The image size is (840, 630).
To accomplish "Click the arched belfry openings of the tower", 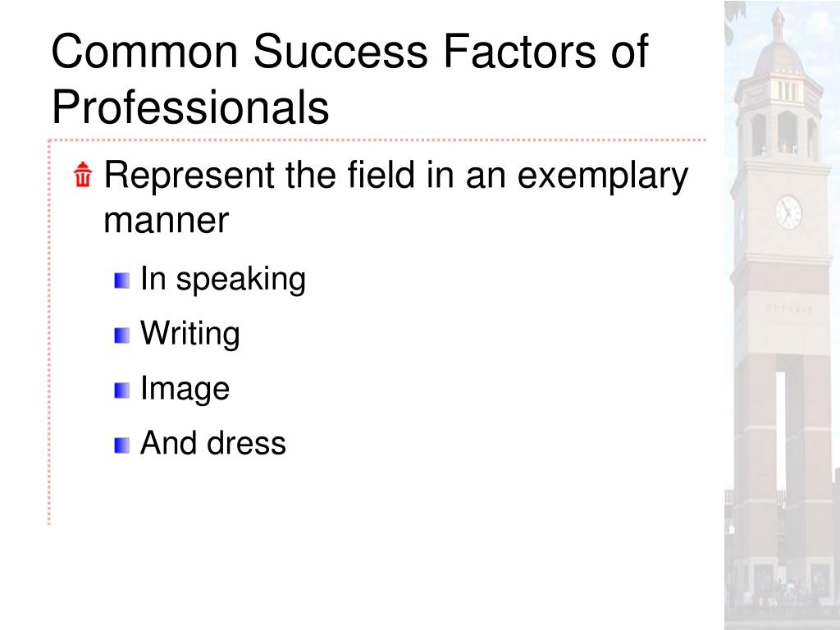I will [x=783, y=133].
